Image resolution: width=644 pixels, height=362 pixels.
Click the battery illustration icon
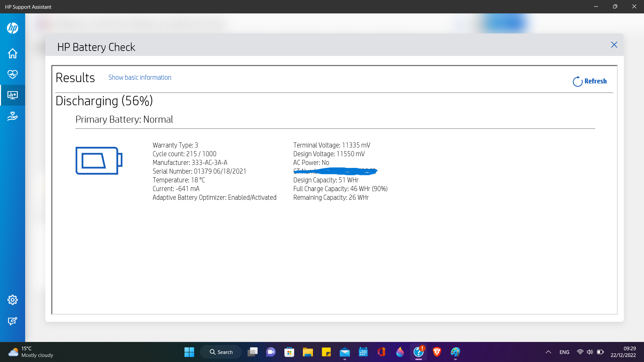tap(99, 161)
